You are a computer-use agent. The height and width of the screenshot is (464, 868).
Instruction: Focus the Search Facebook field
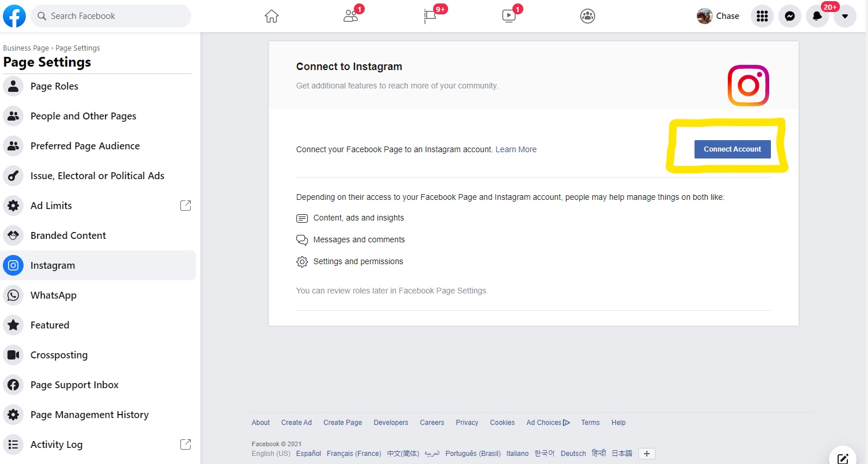(x=111, y=16)
